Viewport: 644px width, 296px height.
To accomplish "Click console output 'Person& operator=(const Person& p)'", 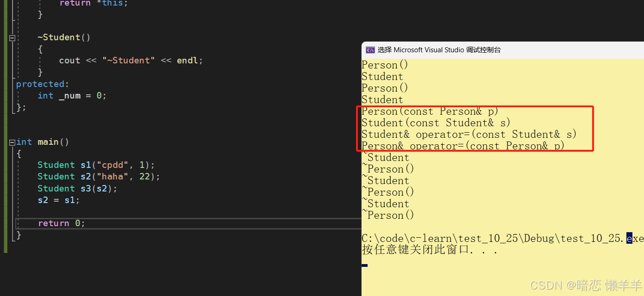I will 463,146.
